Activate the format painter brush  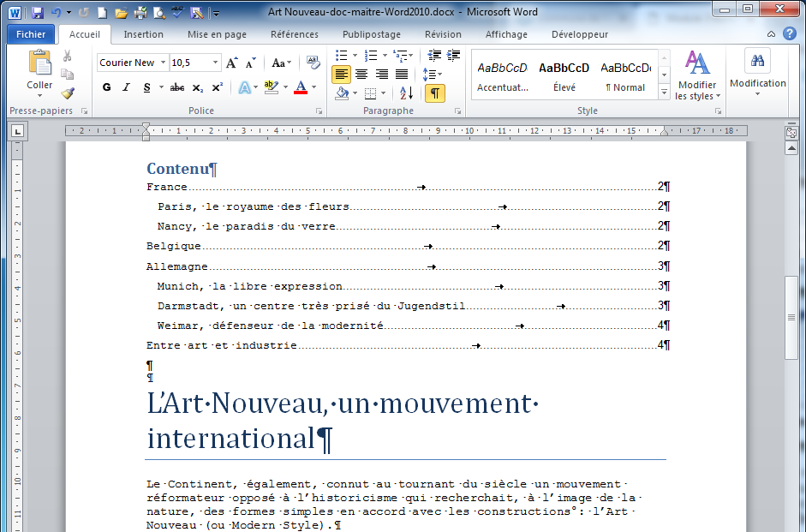click(68, 93)
